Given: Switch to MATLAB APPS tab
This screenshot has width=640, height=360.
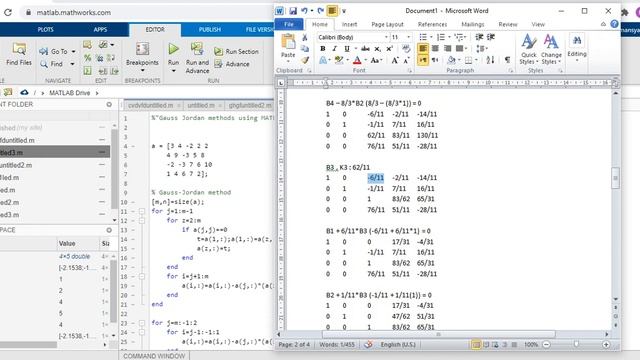Looking at the screenshot, I should 100,29.
